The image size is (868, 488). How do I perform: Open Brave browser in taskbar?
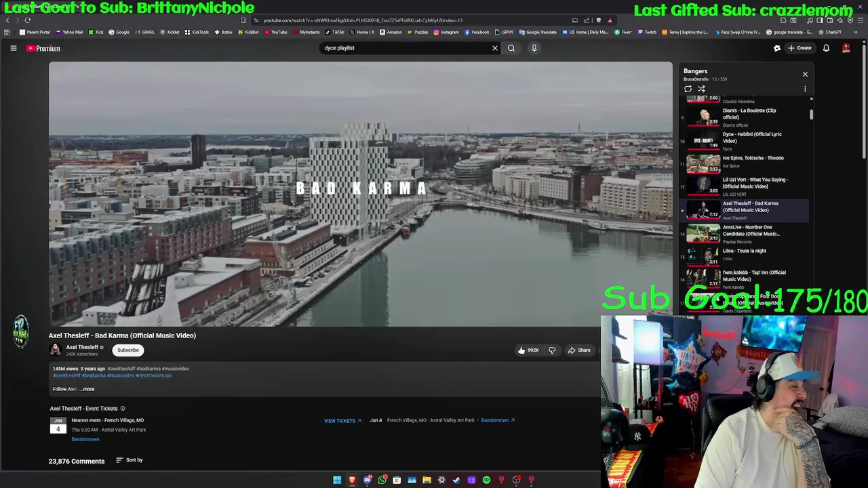352,480
